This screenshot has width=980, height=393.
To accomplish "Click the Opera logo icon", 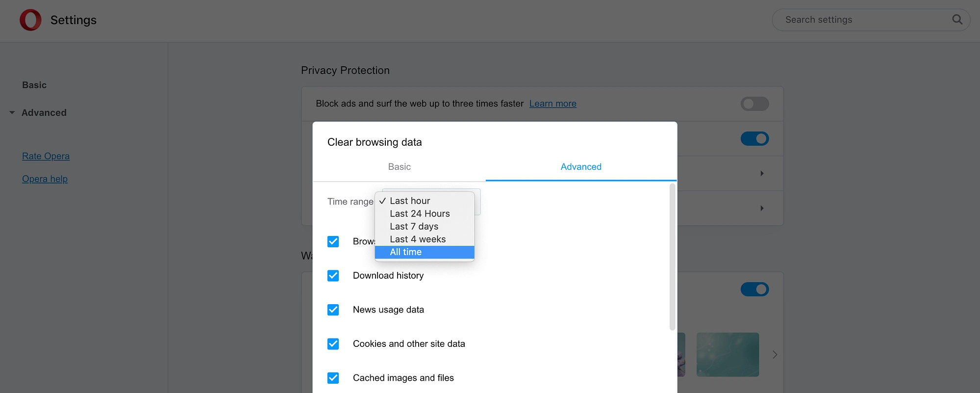I will click(x=30, y=20).
